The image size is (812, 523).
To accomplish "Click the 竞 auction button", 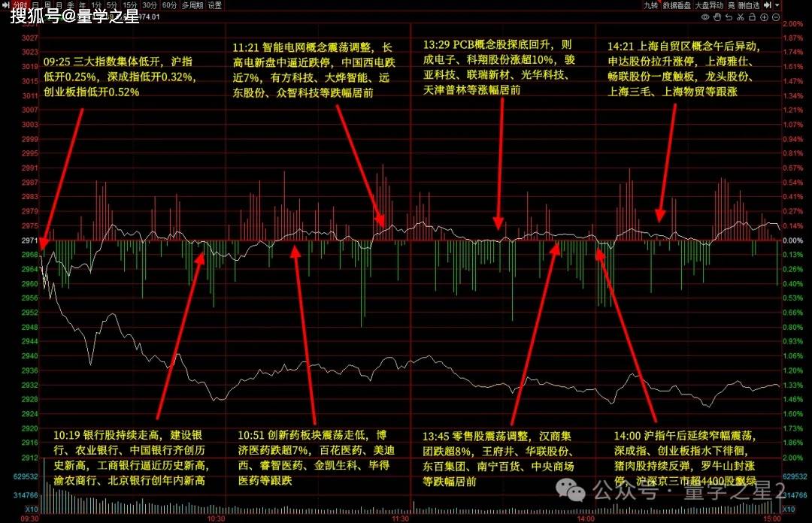I will (732, 5).
